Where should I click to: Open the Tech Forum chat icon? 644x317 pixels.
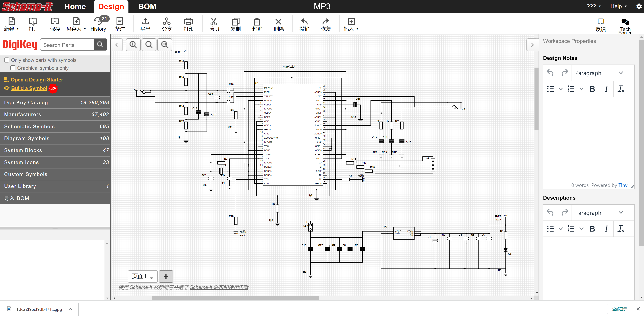pos(625,22)
